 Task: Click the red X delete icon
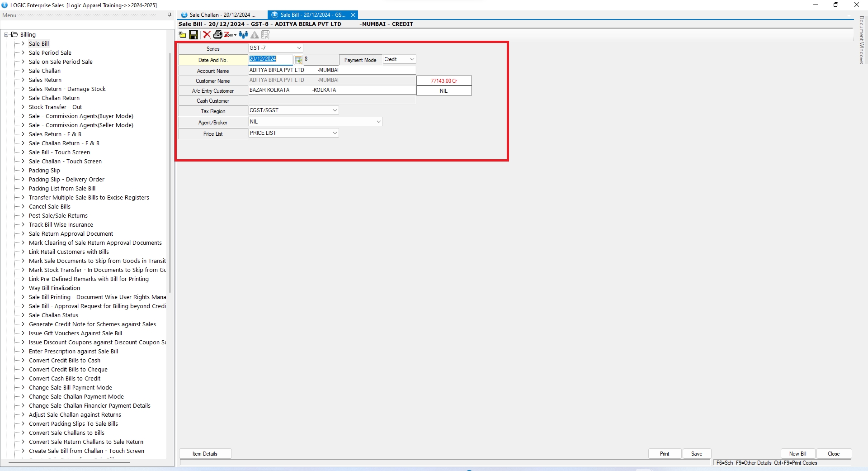click(207, 35)
